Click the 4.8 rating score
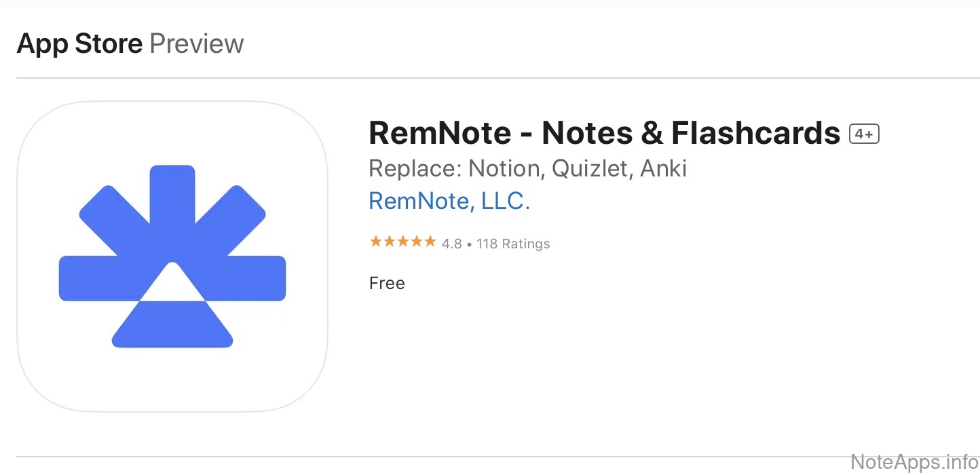 coord(451,244)
